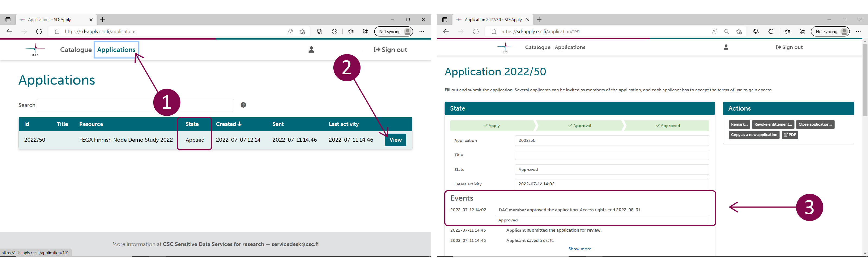Open the Applications menu item in the left window
868x271 pixels.
pyautogui.click(x=116, y=50)
